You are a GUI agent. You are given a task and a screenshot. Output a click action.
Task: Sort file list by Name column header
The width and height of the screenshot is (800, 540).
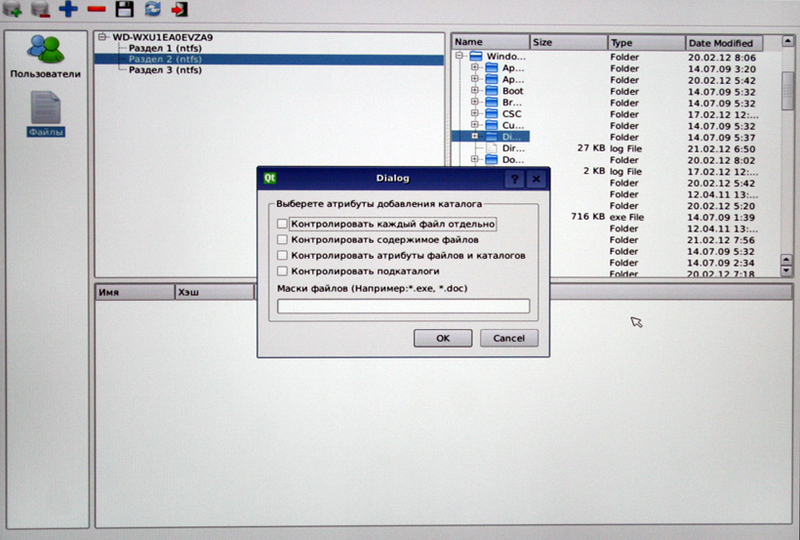pos(491,42)
